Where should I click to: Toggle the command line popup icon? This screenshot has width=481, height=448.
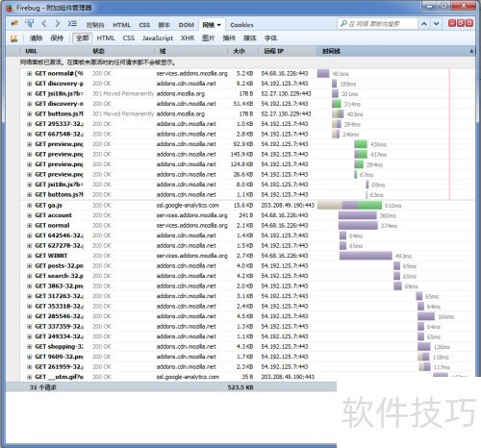(x=72, y=23)
